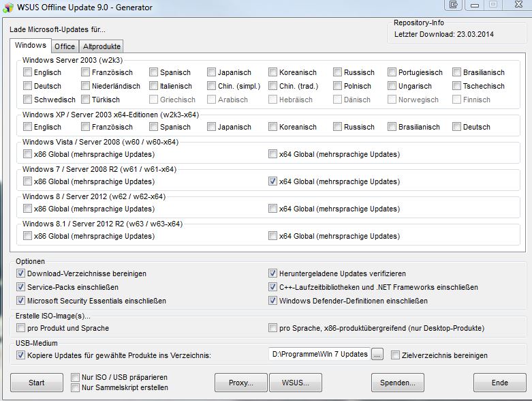
Task: Check x86 Global for Windows 7 / Server 2008 R2
Action: (x=27, y=181)
